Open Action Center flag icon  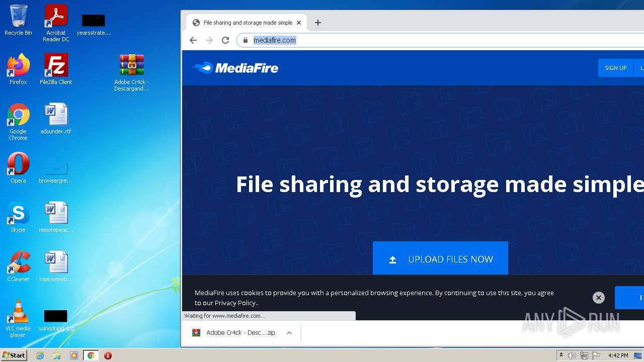tap(596, 355)
